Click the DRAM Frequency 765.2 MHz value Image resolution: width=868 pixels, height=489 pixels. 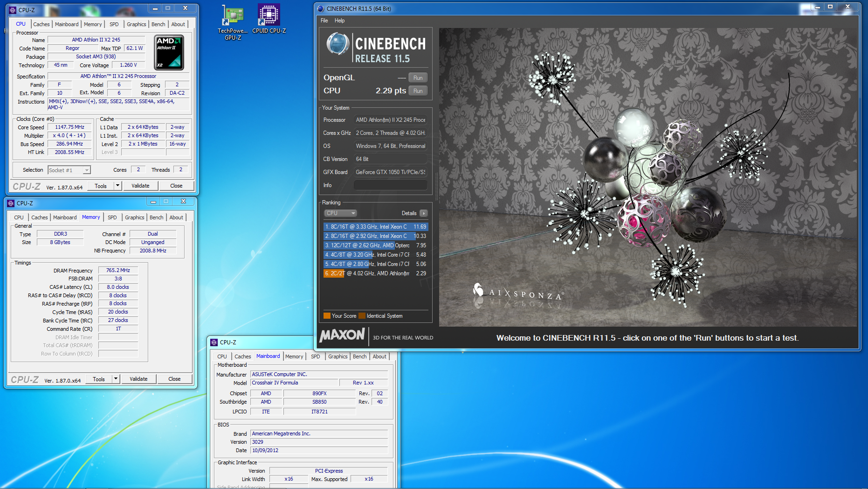(x=118, y=270)
